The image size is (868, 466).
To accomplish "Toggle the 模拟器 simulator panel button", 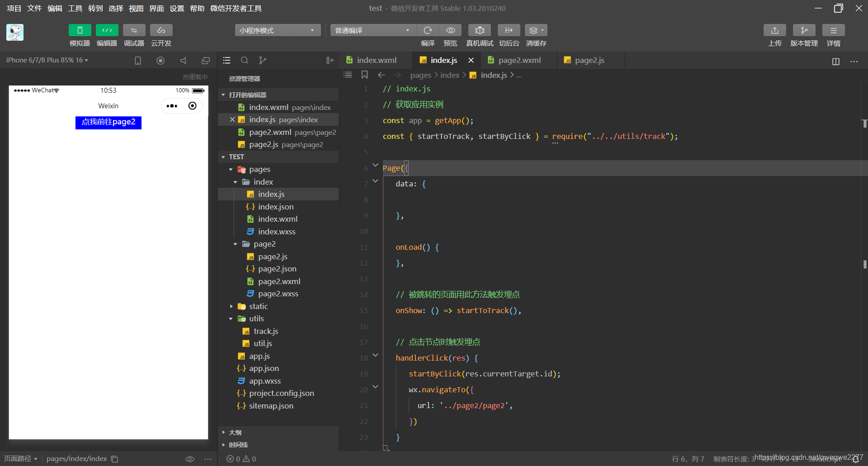I will point(80,30).
